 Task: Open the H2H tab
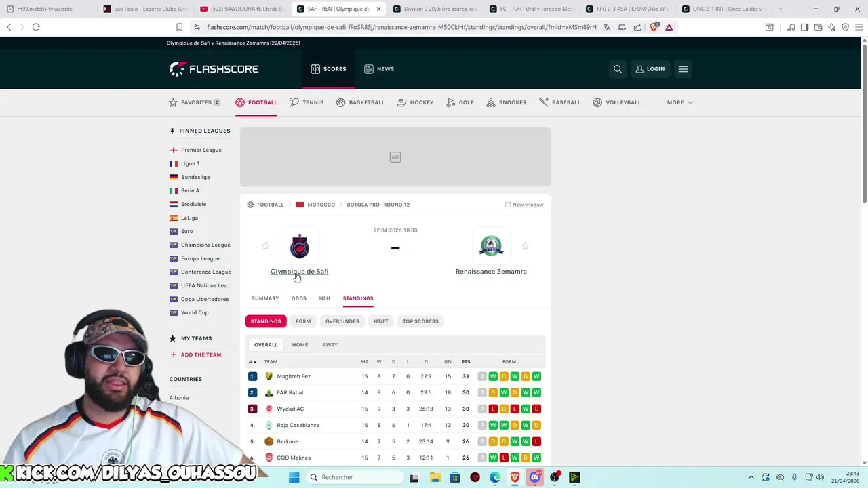325,298
